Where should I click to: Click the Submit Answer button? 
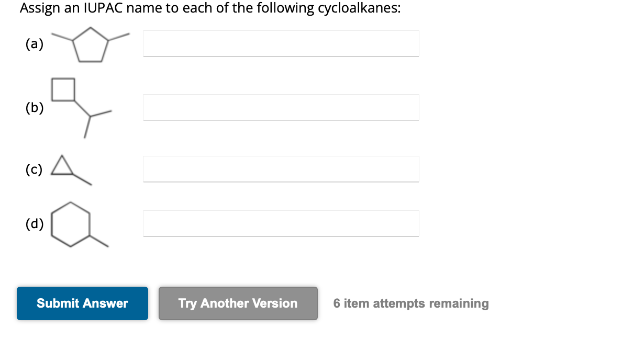(x=82, y=303)
